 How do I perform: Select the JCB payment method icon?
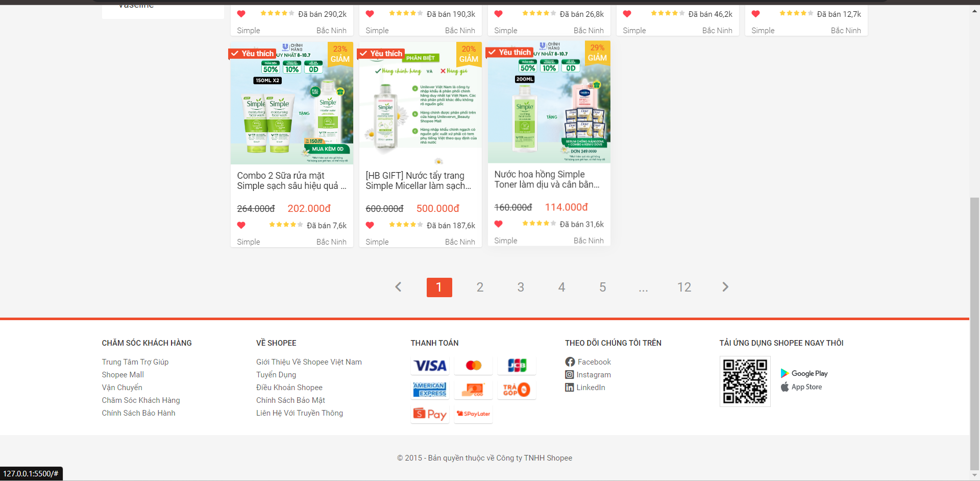pos(517,366)
